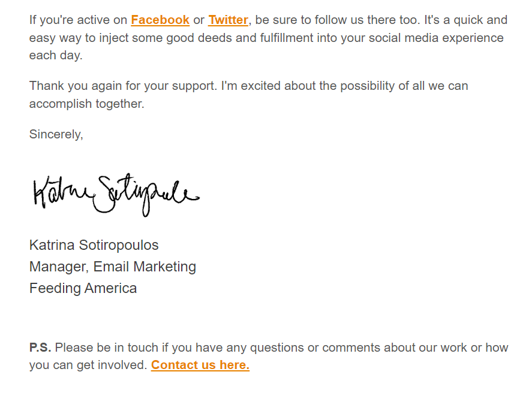Image resolution: width=532 pixels, height=402 pixels.
Task: Click the "Contact us here." link
Action: tap(200, 365)
